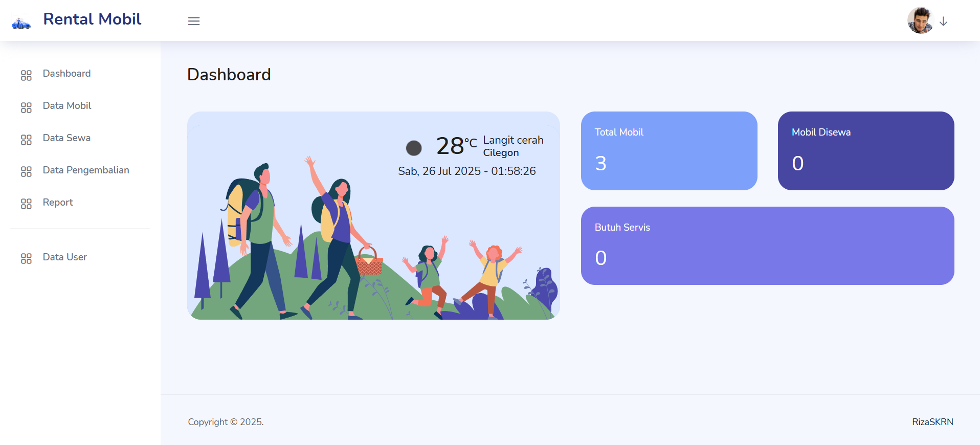Open the Data Mobil menu item
980x445 pixels.
click(67, 106)
